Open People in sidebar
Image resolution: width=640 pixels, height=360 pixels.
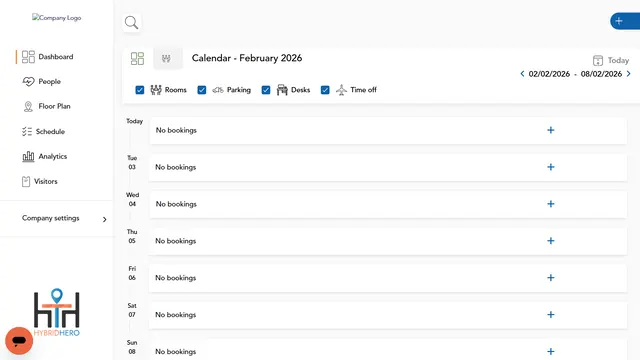tap(41, 82)
